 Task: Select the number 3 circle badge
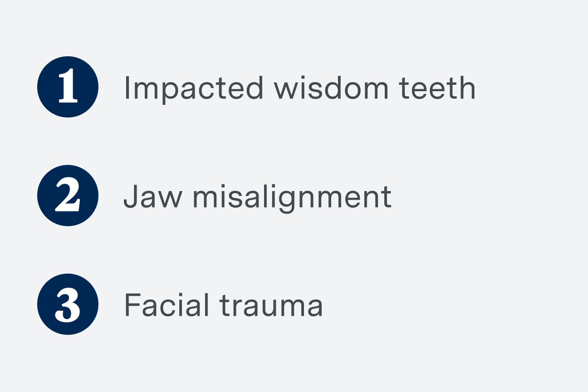(x=68, y=304)
